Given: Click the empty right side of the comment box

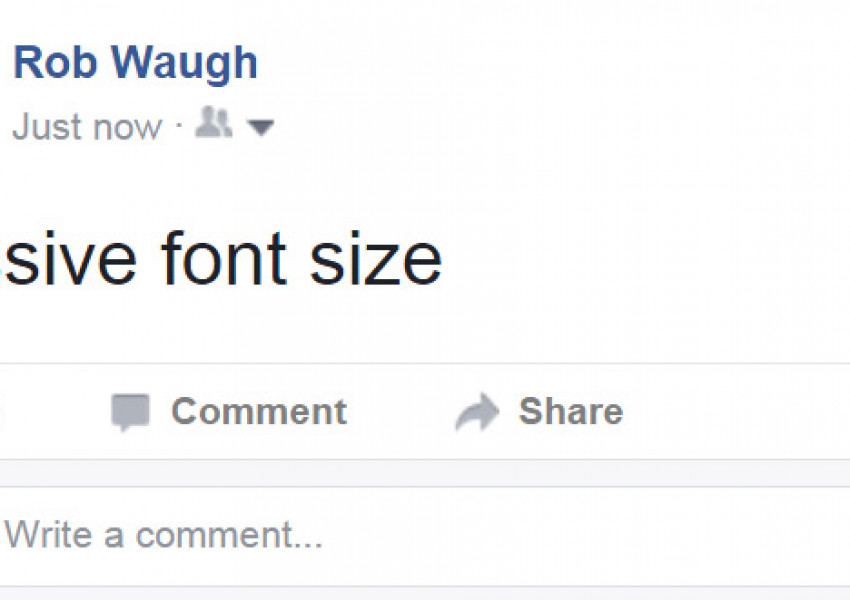Looking at the screenshot, I should click(650, 536).
